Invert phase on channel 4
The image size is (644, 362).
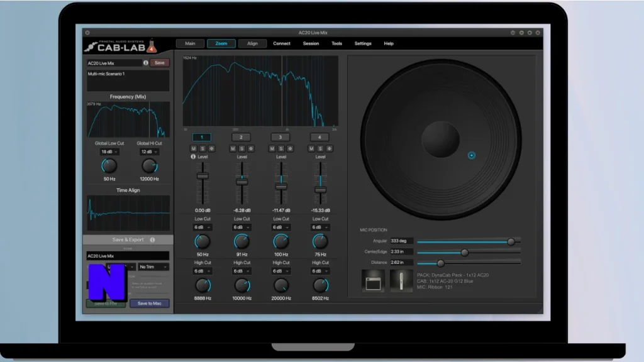click(x=330, y=148)
